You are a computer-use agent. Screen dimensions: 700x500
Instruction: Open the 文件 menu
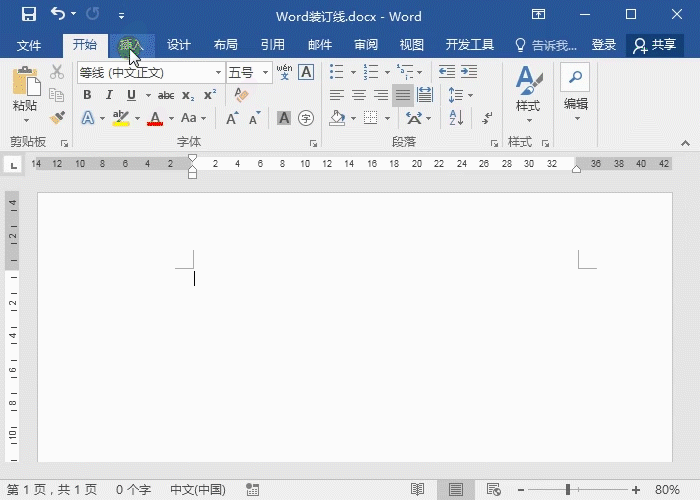click(x=29, y=45)
